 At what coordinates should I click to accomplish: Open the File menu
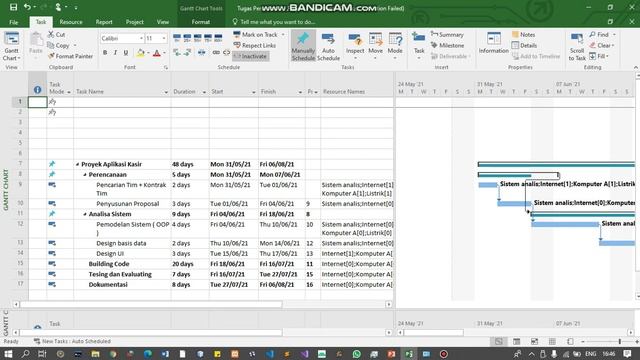13,22
